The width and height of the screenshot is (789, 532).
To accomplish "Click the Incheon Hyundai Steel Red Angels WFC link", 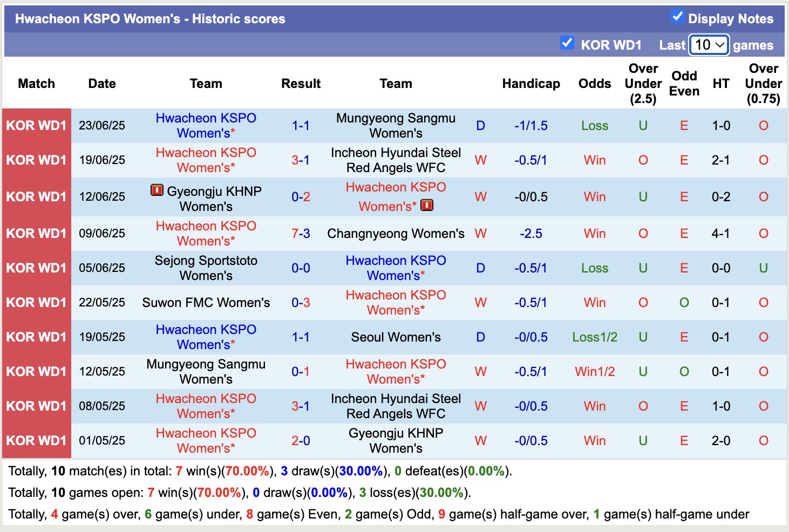I will coord(396,160).
